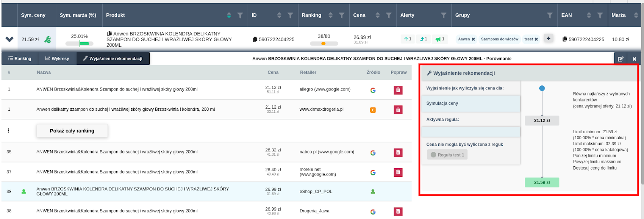Close the comparison panel
The image size is (644, 219).
[634, 59]
